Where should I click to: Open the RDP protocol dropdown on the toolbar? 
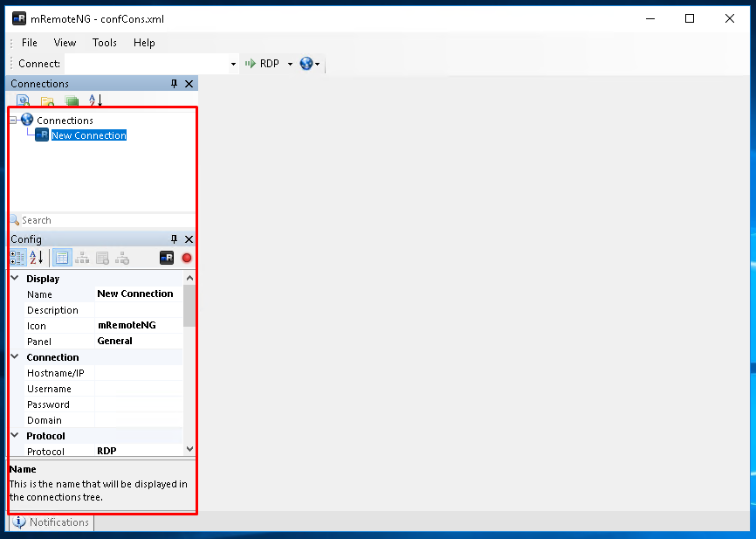click(290, 63)
